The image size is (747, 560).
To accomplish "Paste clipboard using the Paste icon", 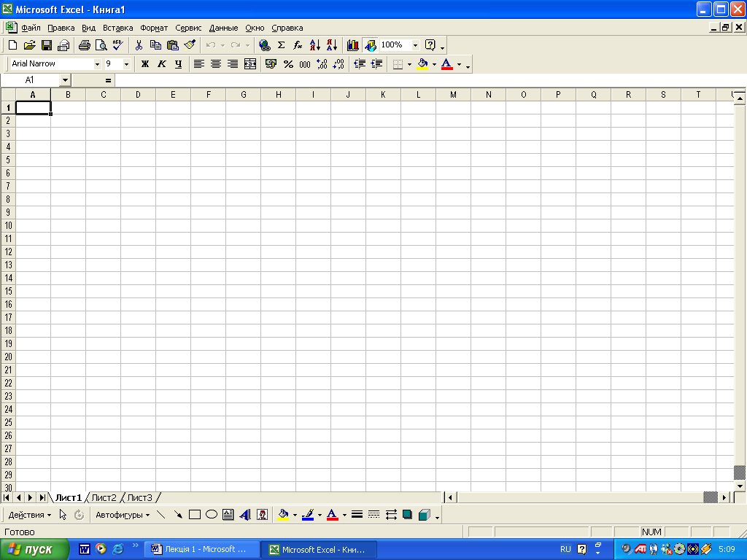I will pyautogui.click(x=172, y=45).
